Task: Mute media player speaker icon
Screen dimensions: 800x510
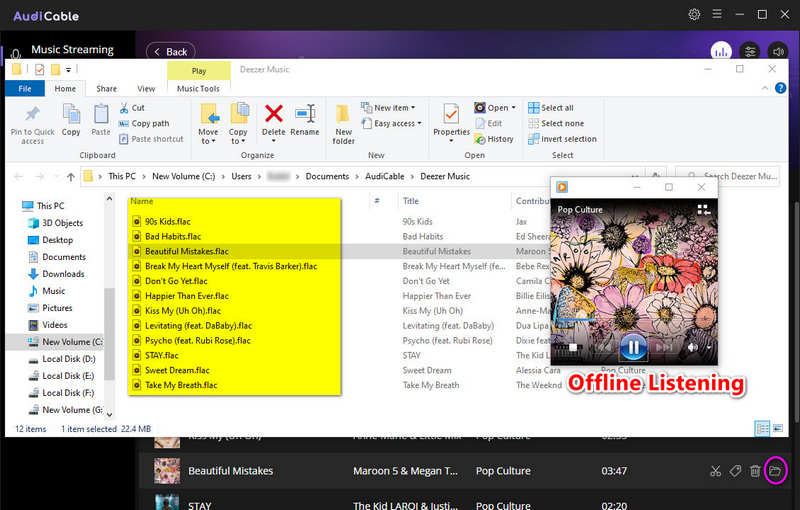Action: pyautogui.click(x=692, y=347)
